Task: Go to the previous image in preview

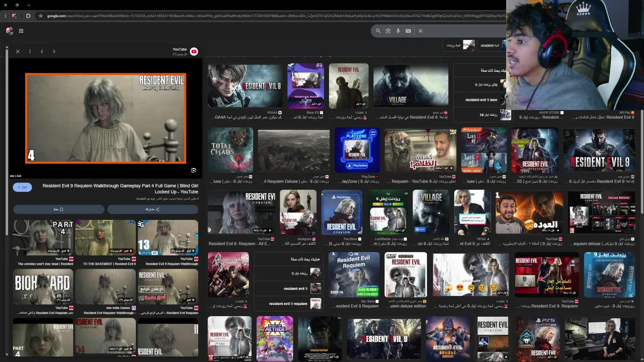Action: click(42, 51)
